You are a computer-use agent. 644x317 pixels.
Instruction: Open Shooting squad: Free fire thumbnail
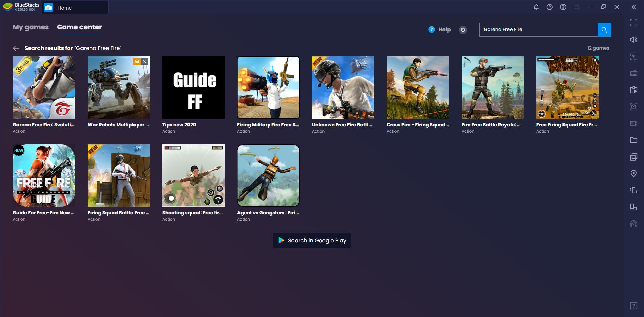(194, 176)
